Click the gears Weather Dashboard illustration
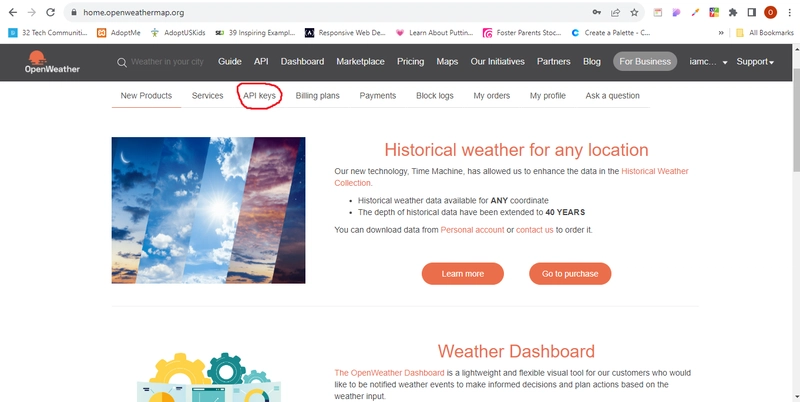This screenshot has width=800, height=402. point(209,377)
